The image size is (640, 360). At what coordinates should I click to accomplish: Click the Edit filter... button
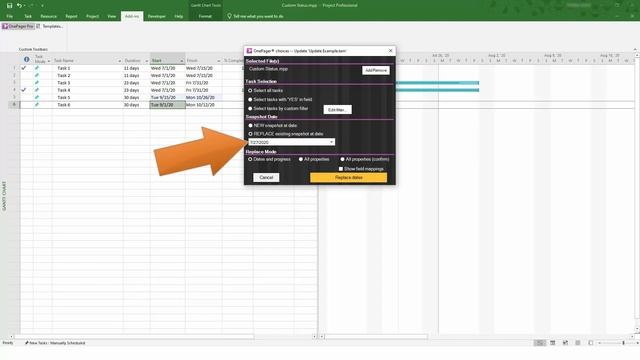click(x=338, y=110)
